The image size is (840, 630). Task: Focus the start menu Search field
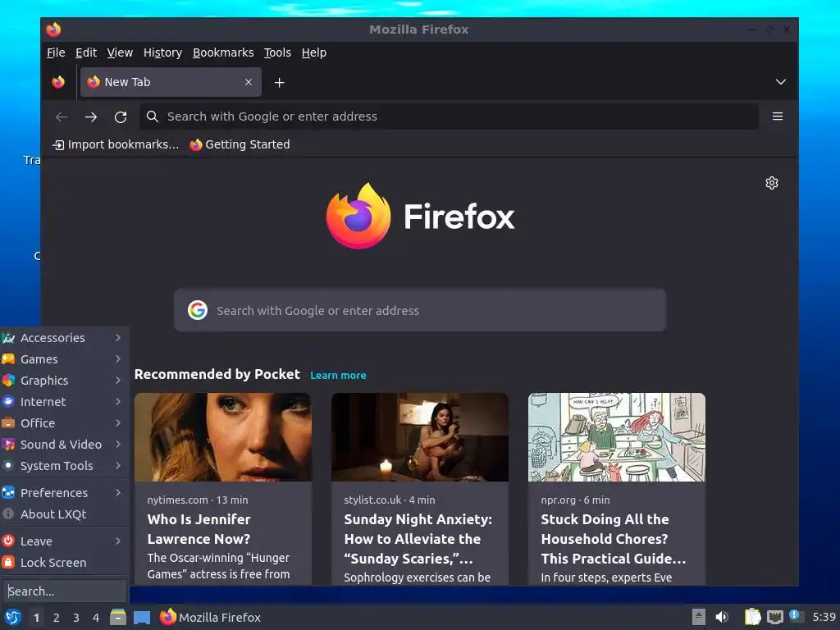[x=64, y=591]
